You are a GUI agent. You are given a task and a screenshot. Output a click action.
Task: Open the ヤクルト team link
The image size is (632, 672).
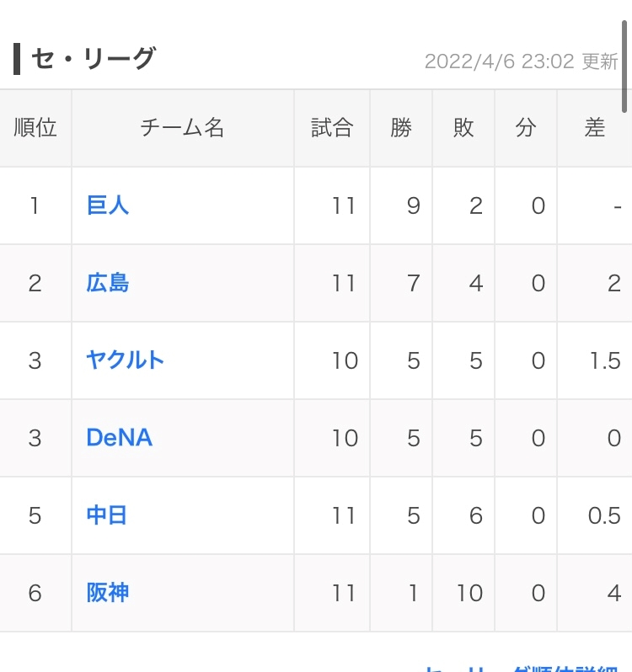click(126, 360)
